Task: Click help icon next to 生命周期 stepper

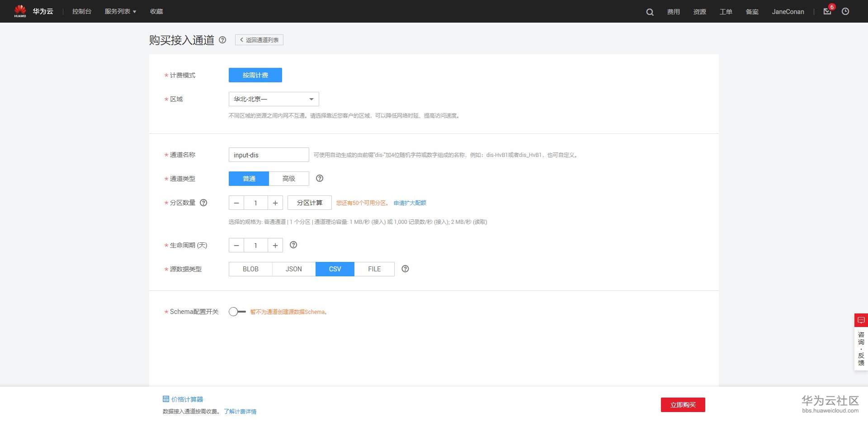Action: point(293,245)
